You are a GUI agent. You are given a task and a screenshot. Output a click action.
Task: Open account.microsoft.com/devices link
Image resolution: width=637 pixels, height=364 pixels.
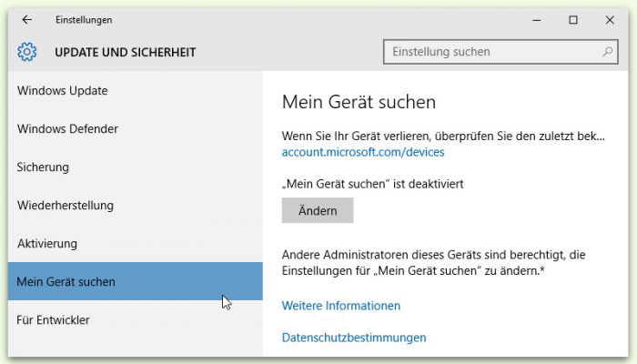coord(363,152)
